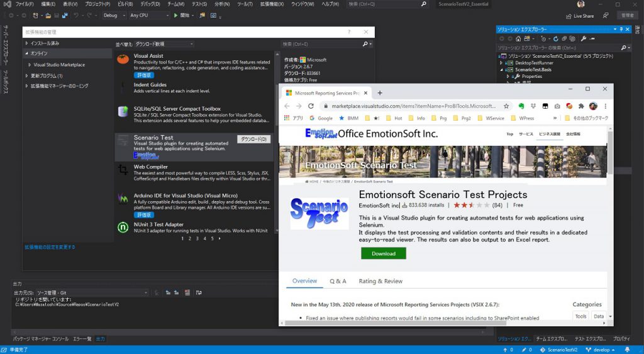This screenshot has height=354, width=644.
Task: Click the browser address bar URL
Action: click(414, 106)
